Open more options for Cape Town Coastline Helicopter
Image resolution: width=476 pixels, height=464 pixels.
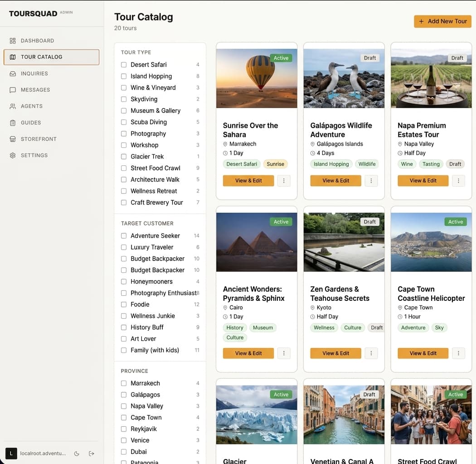click(x=458, y=353)
